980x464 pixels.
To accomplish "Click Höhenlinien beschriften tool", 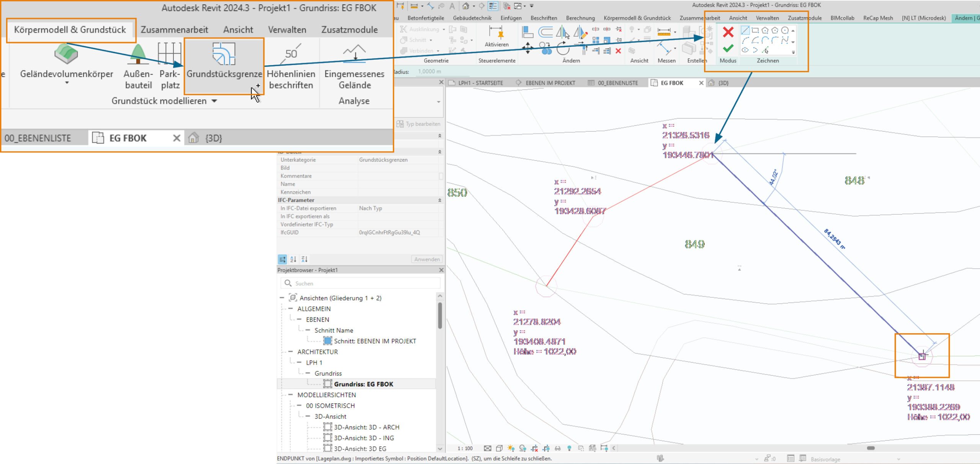I will [x=291, y=66].
